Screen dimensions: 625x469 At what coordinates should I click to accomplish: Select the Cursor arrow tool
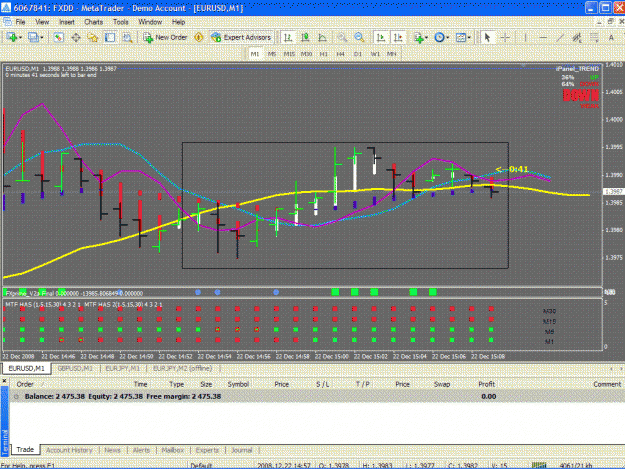(487, 37)
